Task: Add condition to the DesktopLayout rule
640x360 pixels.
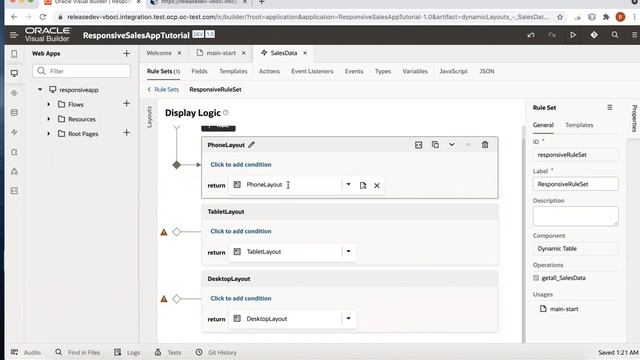Action: [x=241, y=298]
